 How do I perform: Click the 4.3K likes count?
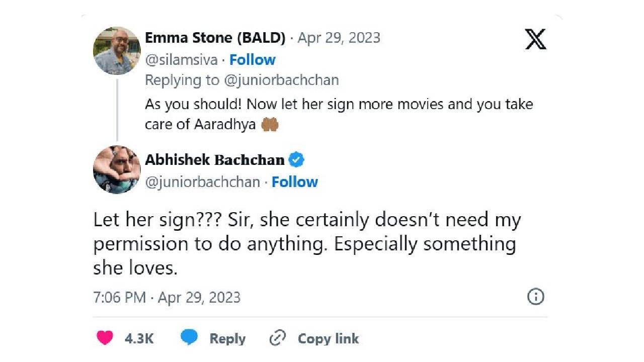coord(139,339)
